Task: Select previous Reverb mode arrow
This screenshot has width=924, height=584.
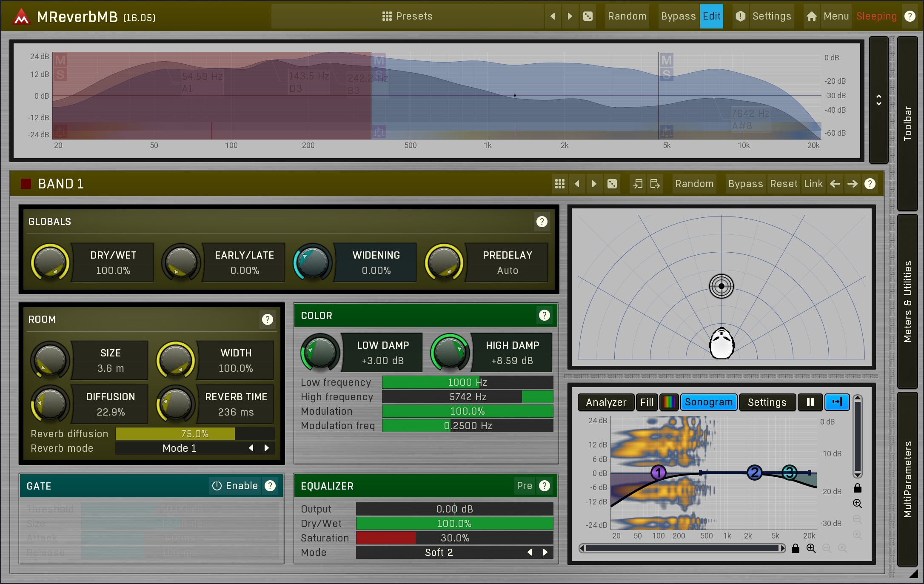Action: (251, 448)
